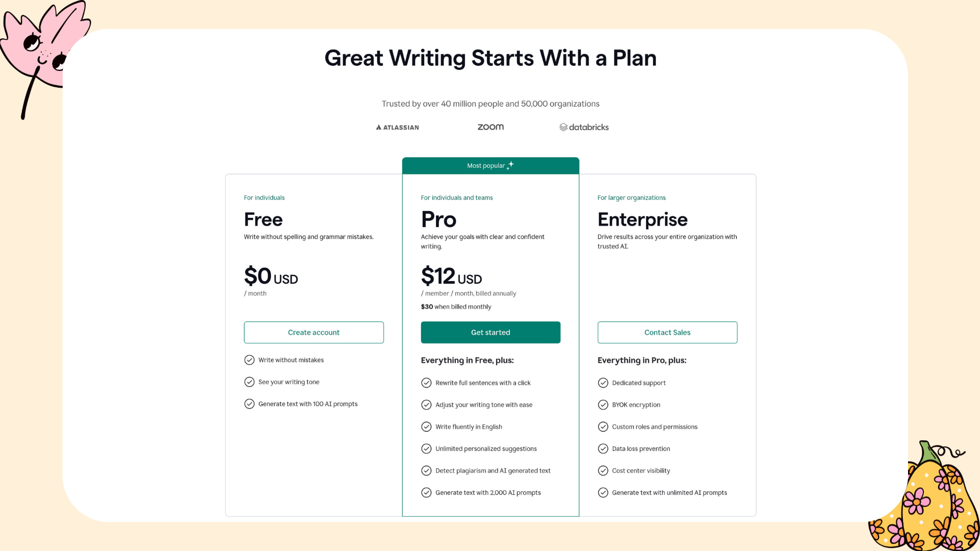Select the Pro plan heading

438,219
